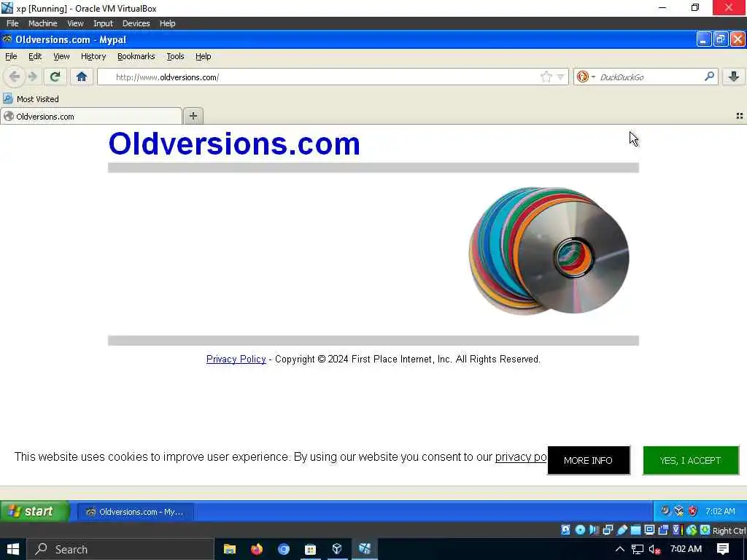747x560 pixels.
Task: Open the Mypal Help menu
Action: (x=203, y=56)
